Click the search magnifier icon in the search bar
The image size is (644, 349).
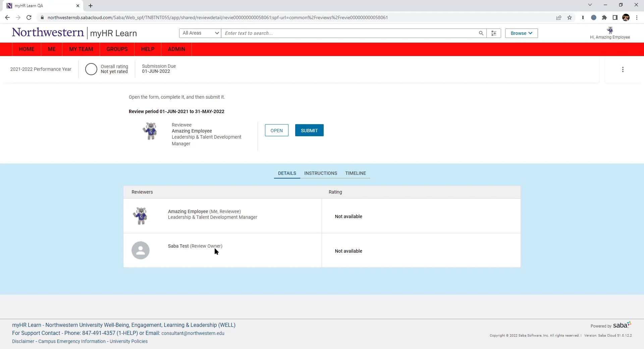(x=481, y=33)
